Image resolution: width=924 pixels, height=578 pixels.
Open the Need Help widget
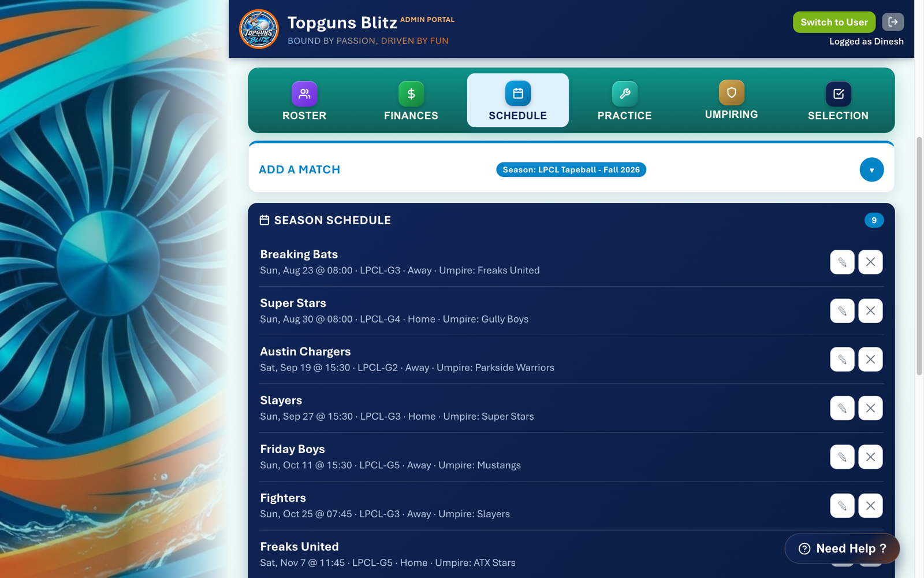click(x=842, y=549)
